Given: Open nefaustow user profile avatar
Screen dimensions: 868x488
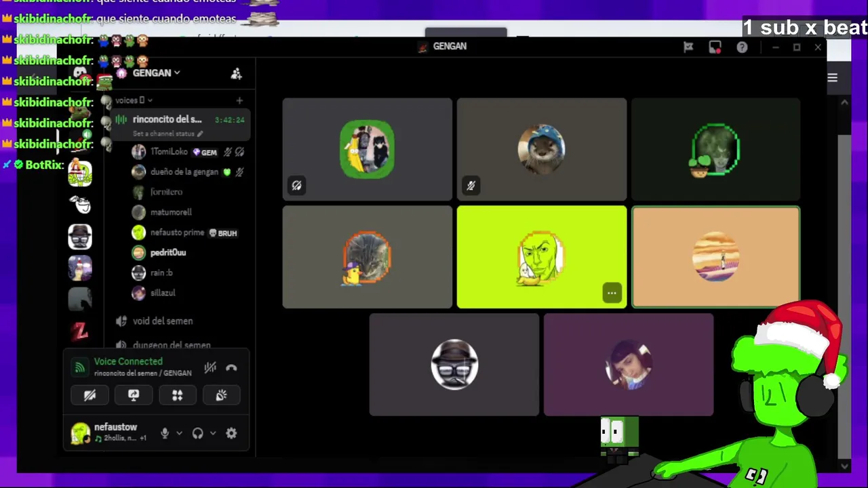Looking at the screenshot, I should pyautogui.click(x=80, y=433).
